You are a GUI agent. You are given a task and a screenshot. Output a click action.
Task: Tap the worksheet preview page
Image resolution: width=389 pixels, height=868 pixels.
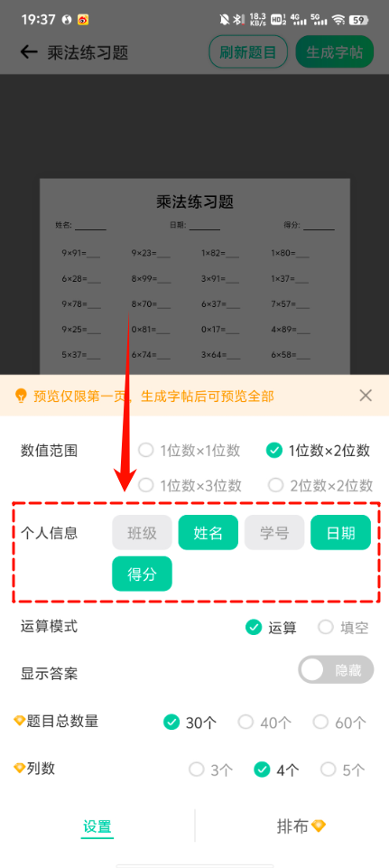(195, 276)
